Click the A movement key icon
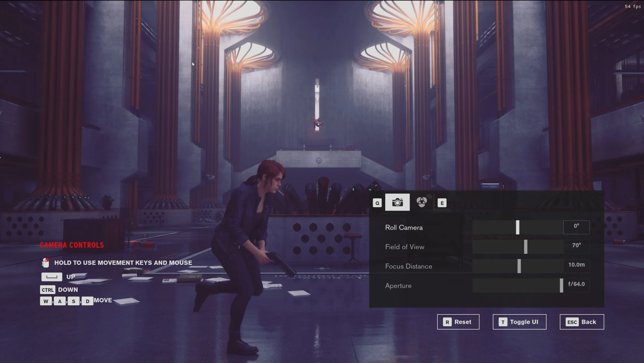This screenshot has height=363, width=644. pos(60,301)
